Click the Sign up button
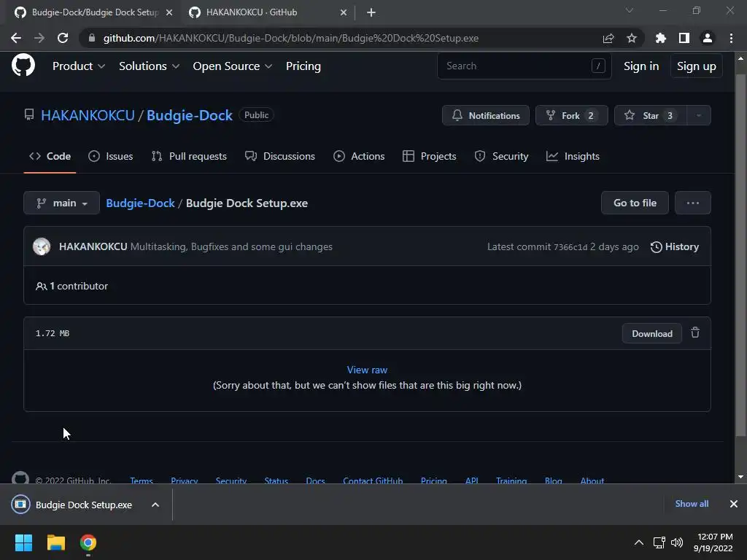 point(696,66)
